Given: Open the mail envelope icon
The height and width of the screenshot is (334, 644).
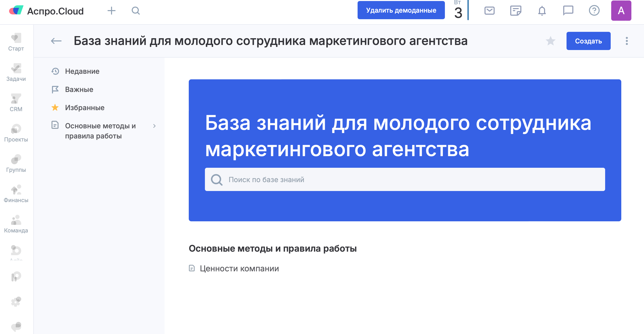Looking at the screenshot, I should click(x=489, y=11).
